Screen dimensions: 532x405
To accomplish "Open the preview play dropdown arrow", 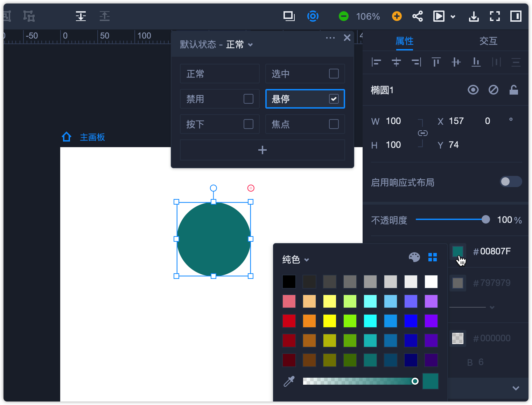I will 453,16.
